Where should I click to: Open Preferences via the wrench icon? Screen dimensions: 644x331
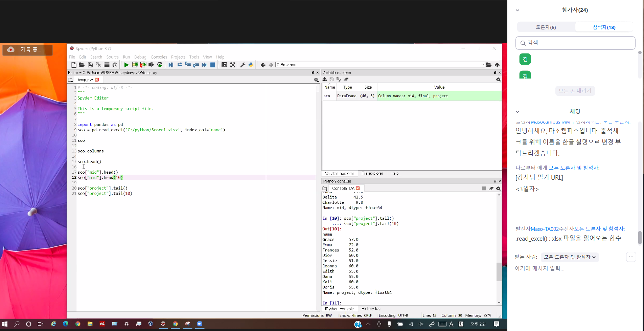[243, 65]
